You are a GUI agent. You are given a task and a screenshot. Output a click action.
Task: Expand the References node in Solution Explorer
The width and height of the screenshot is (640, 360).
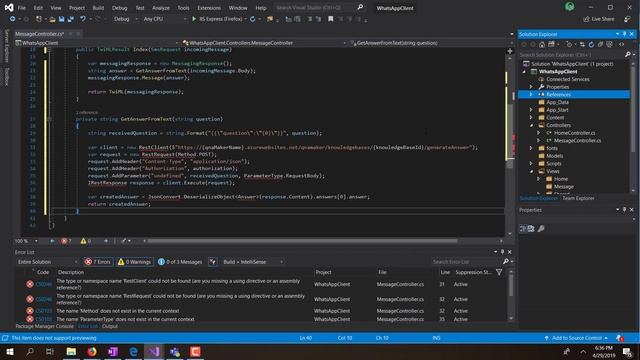(x=531, y=94)
